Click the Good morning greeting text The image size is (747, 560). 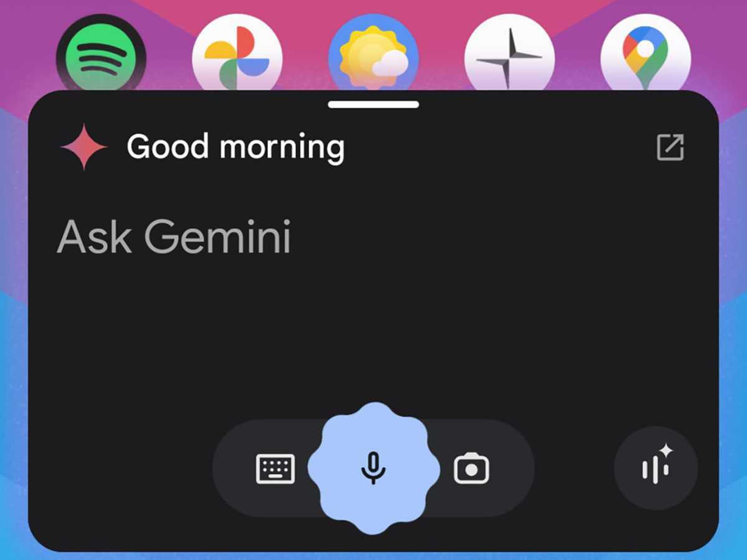point(235,147)
